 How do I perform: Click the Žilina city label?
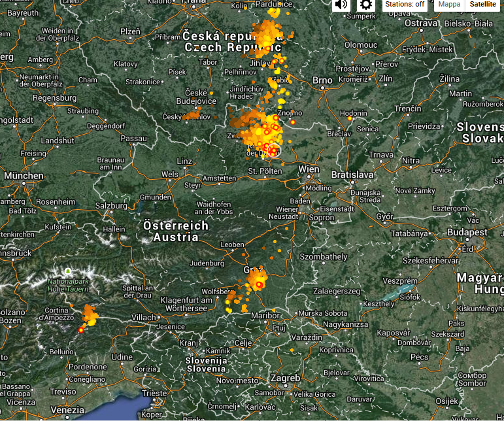[x=449, y=78]
